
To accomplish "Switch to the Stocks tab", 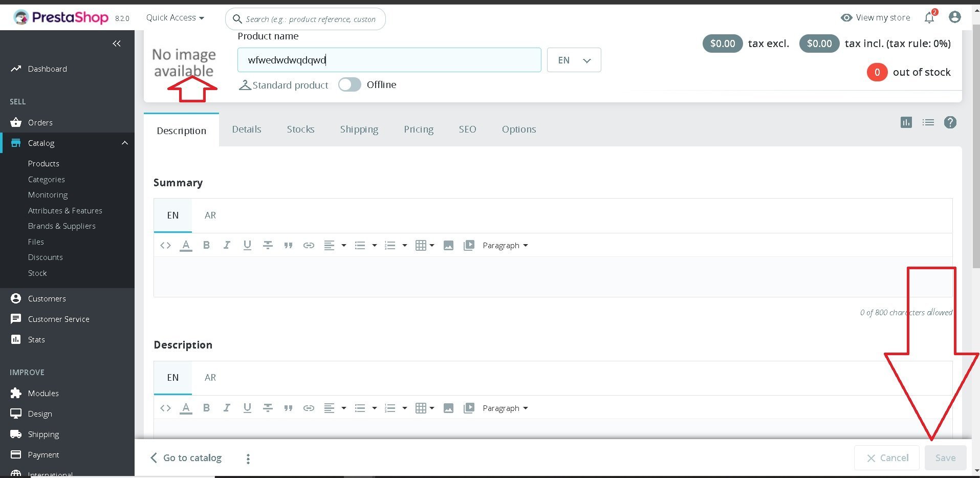I will point(300,129).
